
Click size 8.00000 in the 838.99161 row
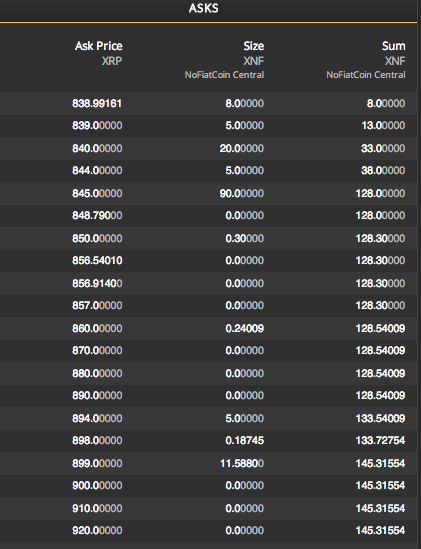point(244,103)
